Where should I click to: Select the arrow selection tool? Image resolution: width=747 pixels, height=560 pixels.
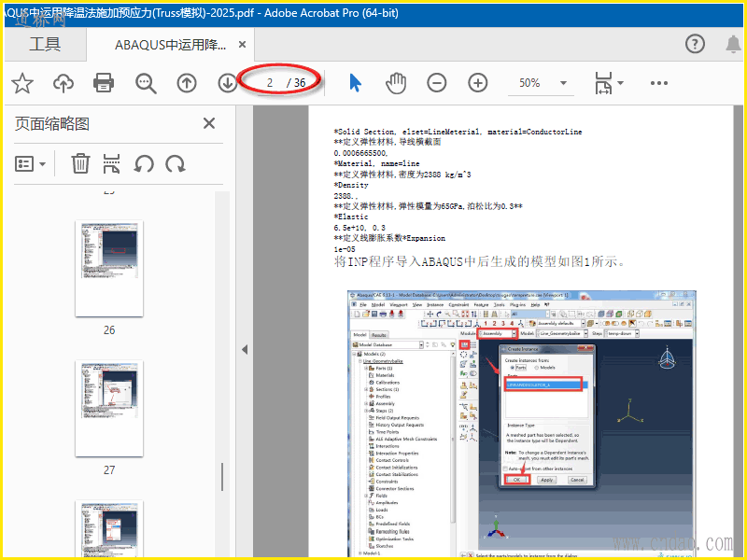(x=356, y=83)
